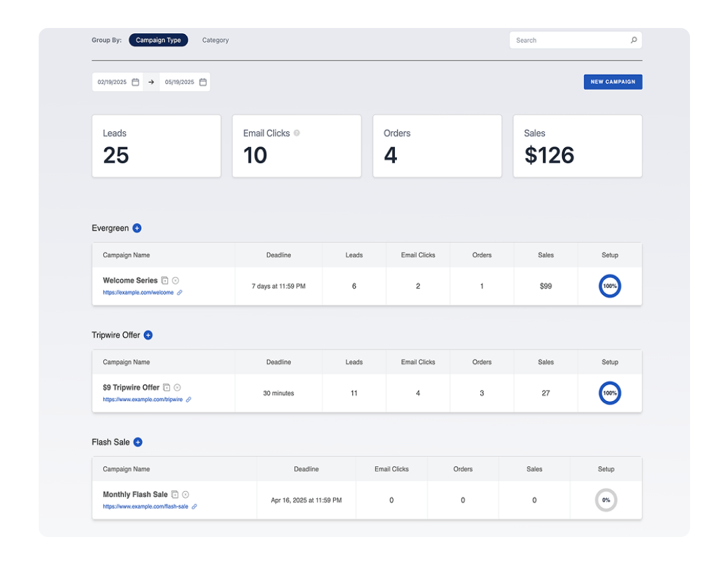Open the example.com/tripwire link
Screen dimensions: 728x565
tap(143, 400)
